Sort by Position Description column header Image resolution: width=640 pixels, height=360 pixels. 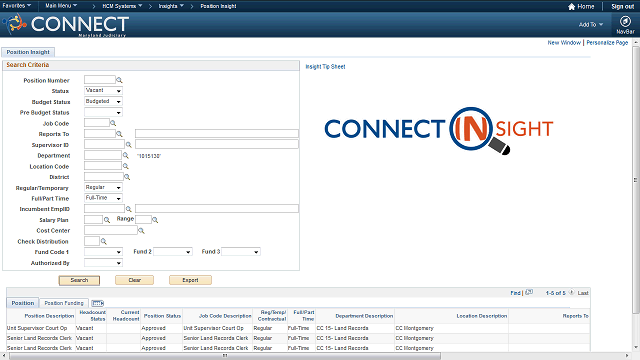coord(49,316)
